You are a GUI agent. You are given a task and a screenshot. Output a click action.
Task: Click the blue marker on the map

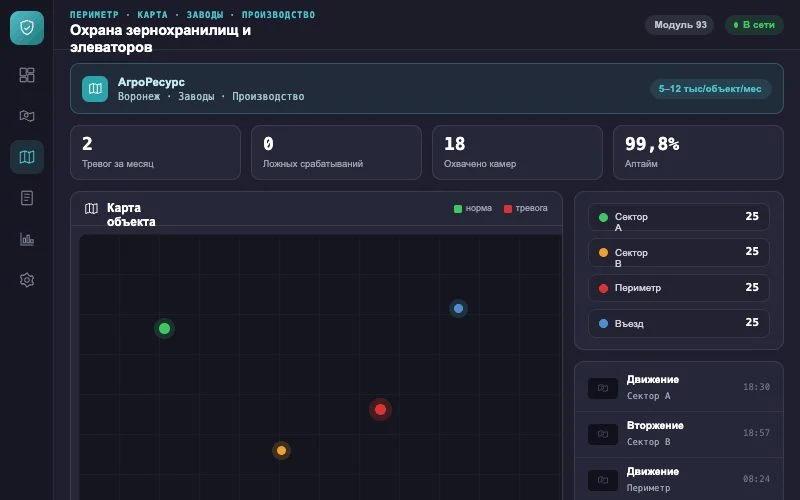[x=458, y=308]
